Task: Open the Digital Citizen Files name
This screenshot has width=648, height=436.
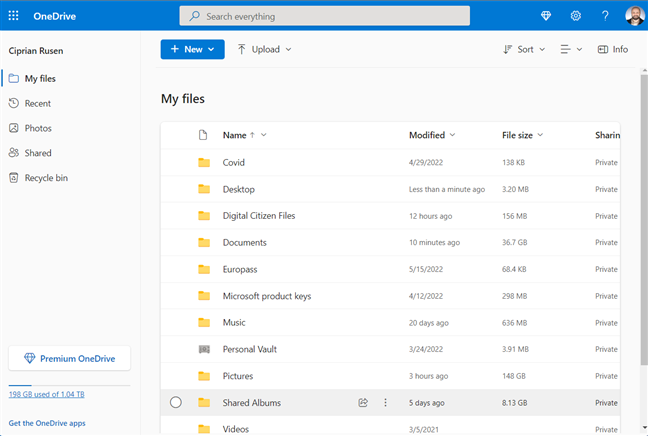Action: (259, 216)
